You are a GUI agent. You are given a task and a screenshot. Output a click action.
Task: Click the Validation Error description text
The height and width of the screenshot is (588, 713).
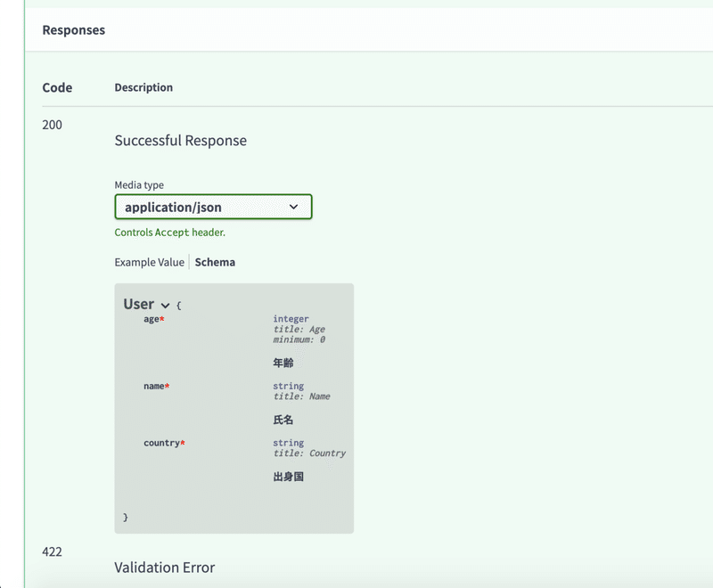pyautogui.click(x=164, y=568)
